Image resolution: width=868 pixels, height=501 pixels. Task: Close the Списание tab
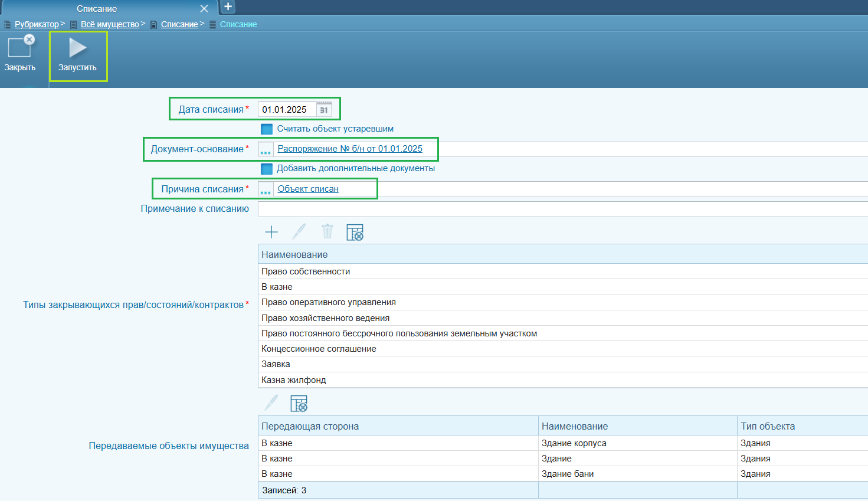coord(204,9)
